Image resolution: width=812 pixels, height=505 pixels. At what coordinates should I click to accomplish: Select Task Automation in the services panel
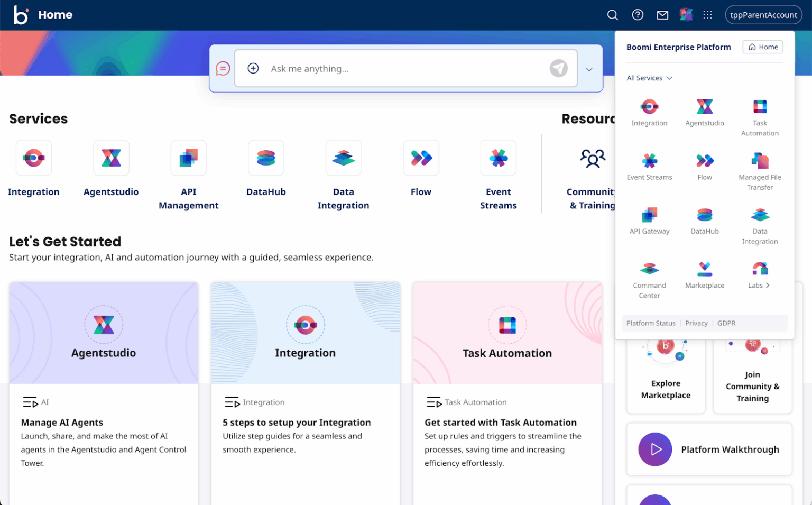coord(760,117)
